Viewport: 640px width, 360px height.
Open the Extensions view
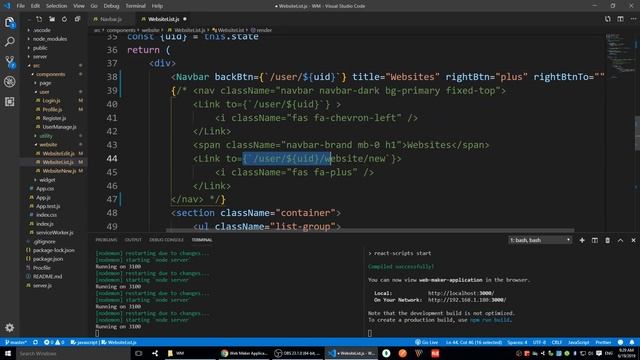click(10, 102)
